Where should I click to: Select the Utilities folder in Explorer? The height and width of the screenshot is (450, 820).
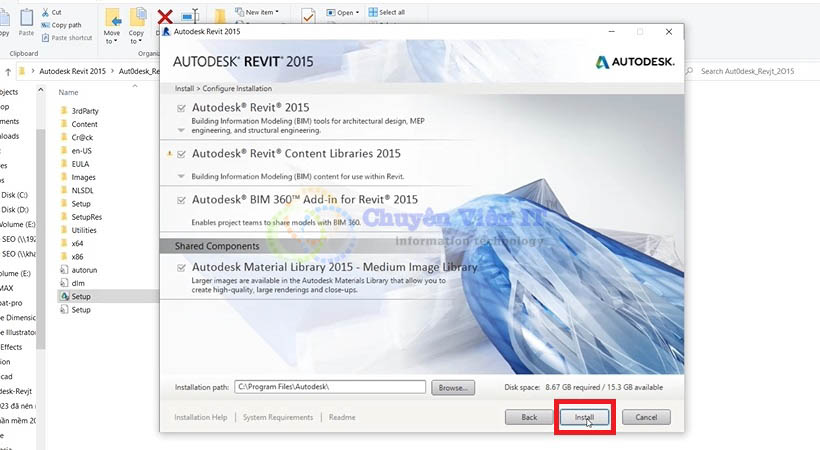click(84, 230)
